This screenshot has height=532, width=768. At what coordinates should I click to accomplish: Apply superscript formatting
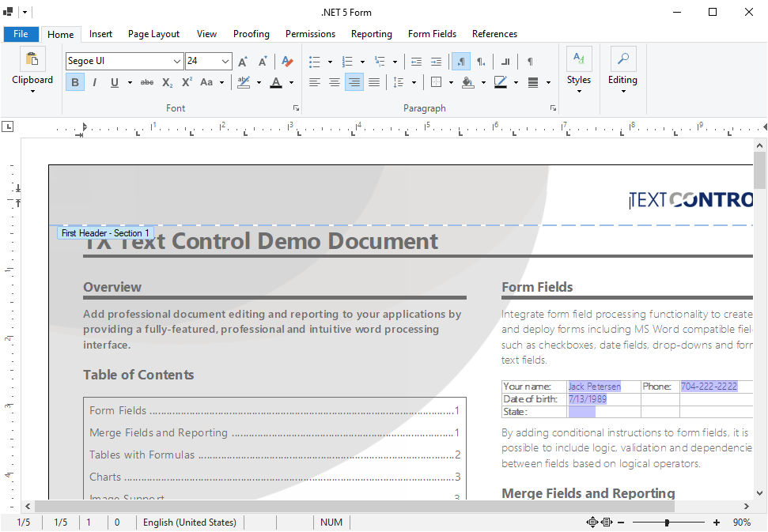[x=187, y=82]
